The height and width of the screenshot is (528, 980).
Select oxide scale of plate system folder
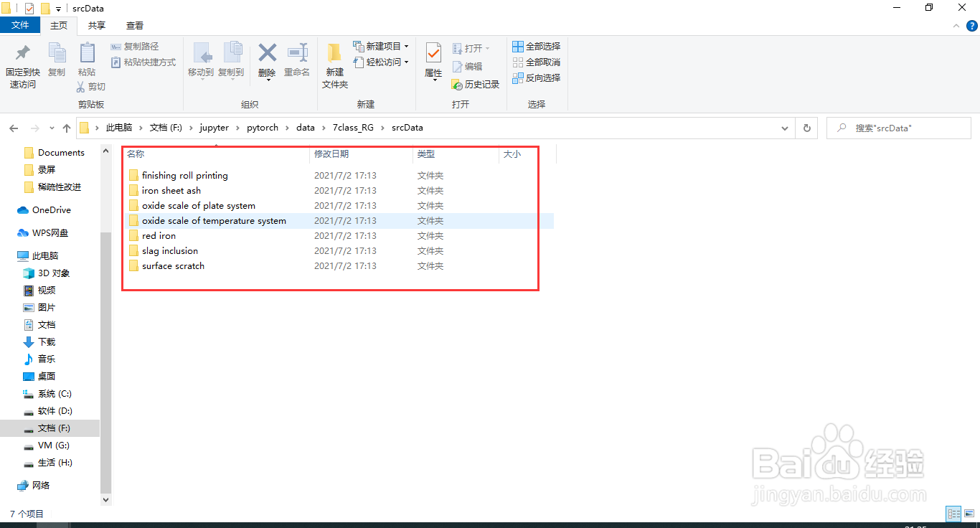point(198,206)
